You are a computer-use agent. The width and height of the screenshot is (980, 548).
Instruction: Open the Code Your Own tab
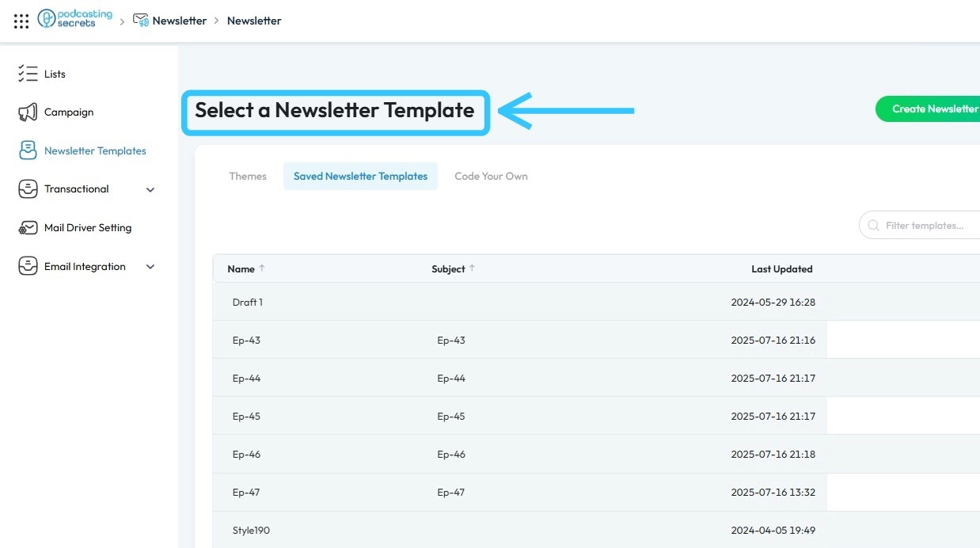point(491,177)
